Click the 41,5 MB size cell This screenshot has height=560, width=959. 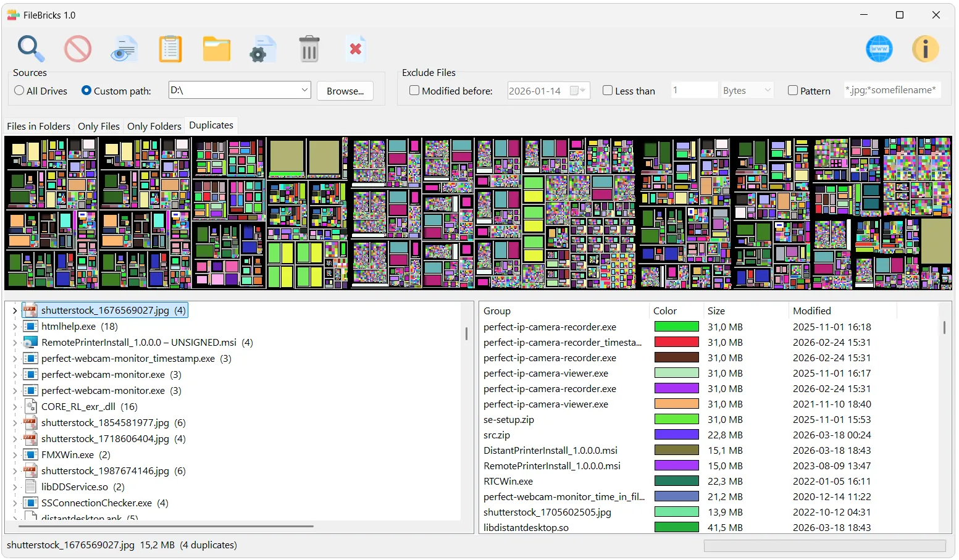(726, 527)
